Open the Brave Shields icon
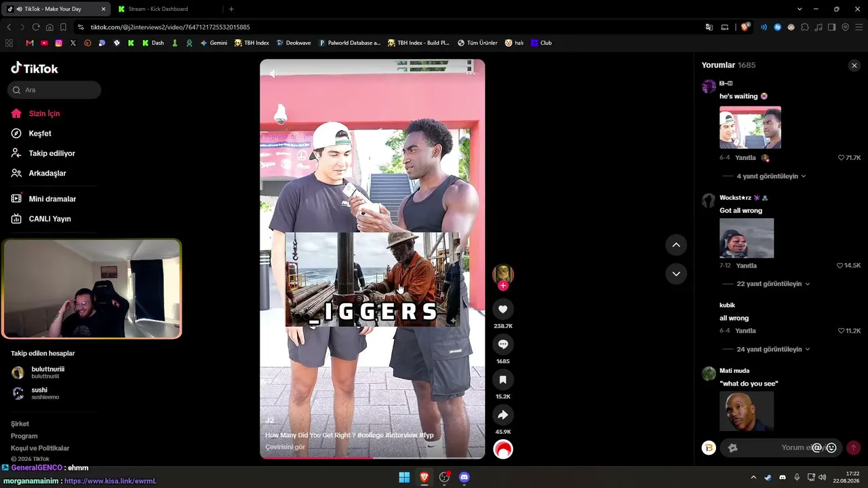 pyautogui.click(x=745, y=27)
